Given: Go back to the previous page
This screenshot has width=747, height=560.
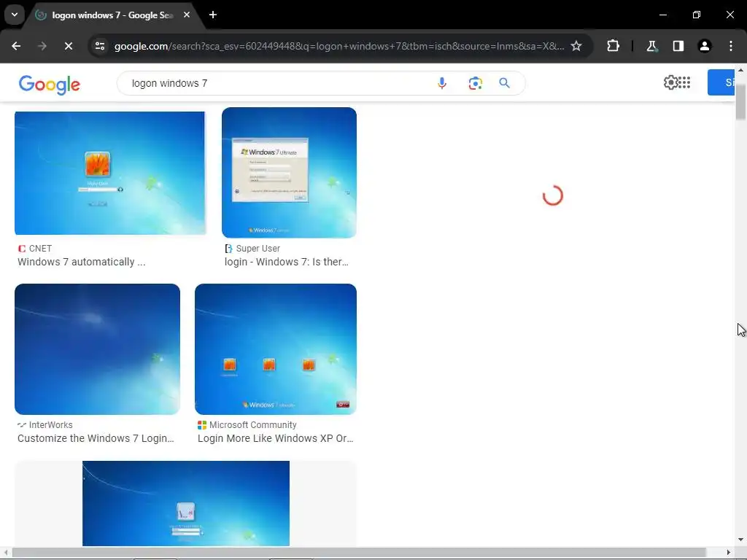Looking at the screenshot, I should tap(16, 46).
